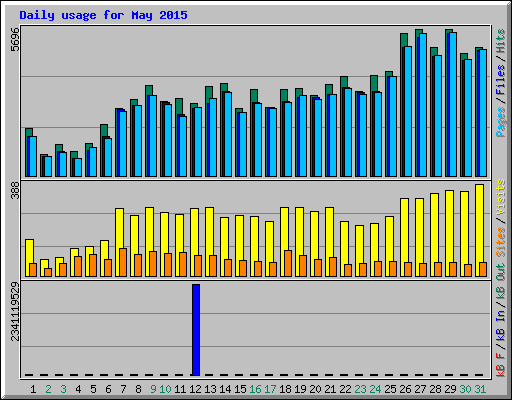Screen dimensions: 512x400
Task: Click the green day label 30
Action: tap(465, 389)
